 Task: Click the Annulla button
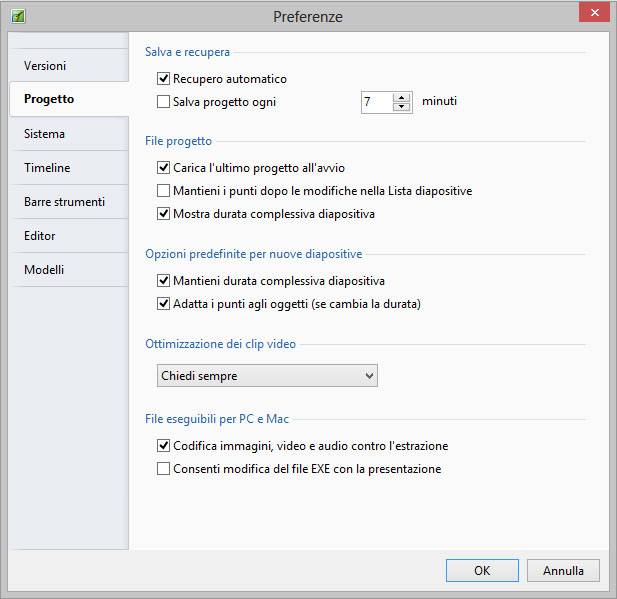click(x=563, y=571)
